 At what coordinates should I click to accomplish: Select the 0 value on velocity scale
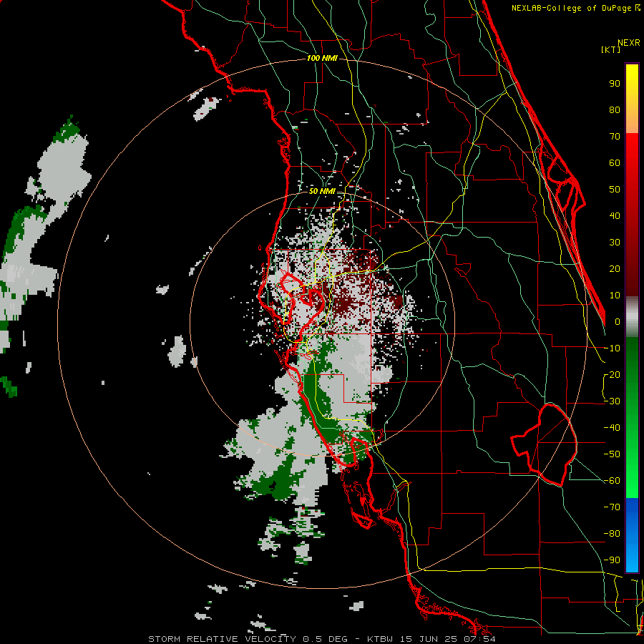click(x=618, y=322)
